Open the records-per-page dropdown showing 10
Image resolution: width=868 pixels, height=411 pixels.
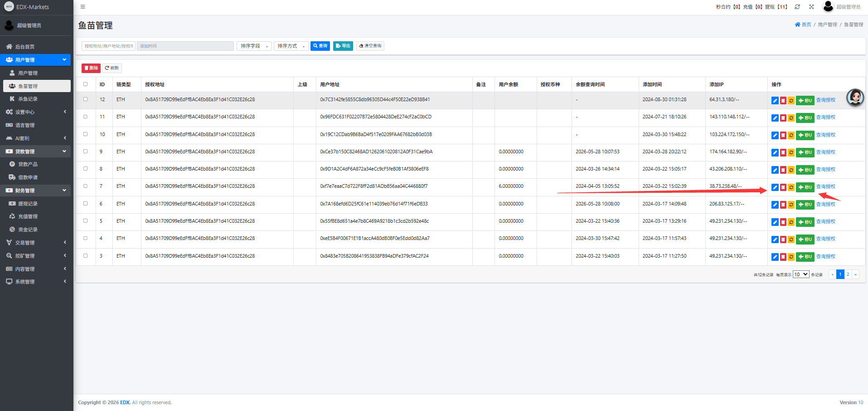[801, 274]
